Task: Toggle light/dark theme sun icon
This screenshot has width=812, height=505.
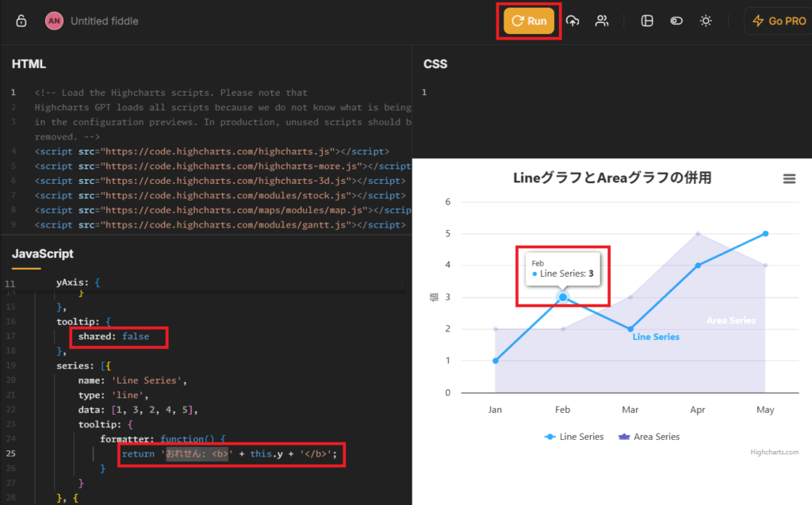Action: [705, 21]
